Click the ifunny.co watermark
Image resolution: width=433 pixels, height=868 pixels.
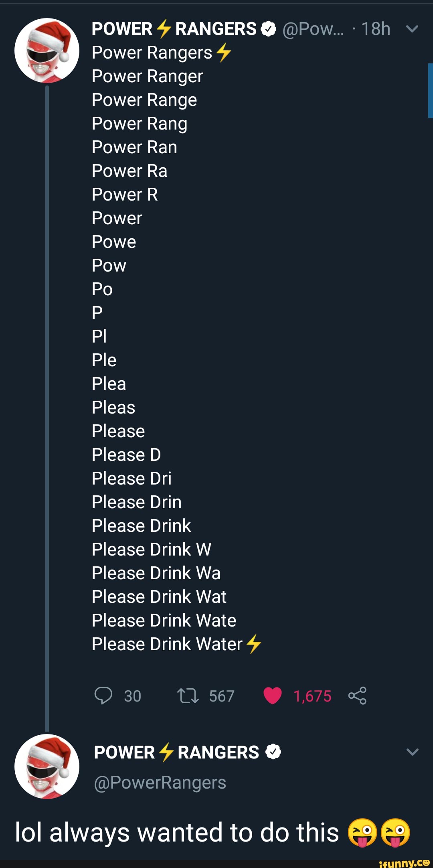coord(404,862)
